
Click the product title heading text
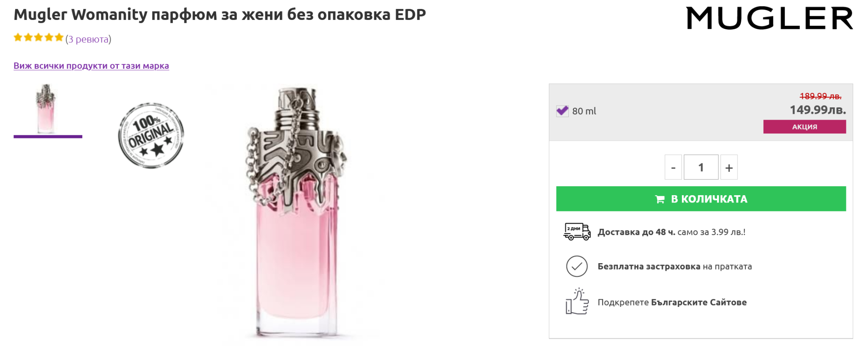(x=220, y=15)
